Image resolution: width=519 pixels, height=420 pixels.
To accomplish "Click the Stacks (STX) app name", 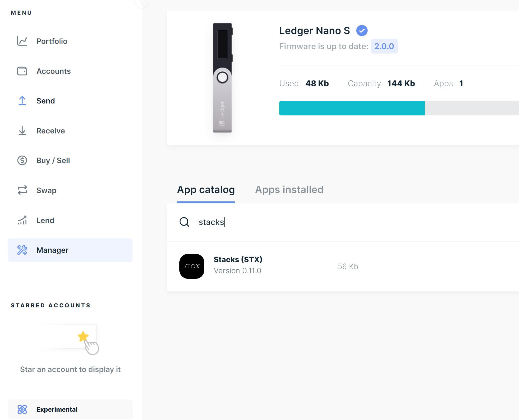I will 238,260.
